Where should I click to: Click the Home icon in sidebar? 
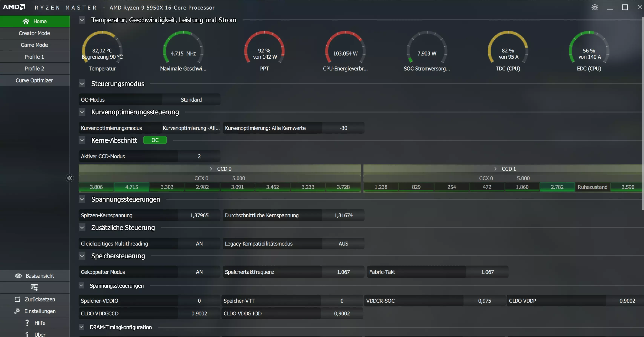pyautogui.click(x=26, y=21)
